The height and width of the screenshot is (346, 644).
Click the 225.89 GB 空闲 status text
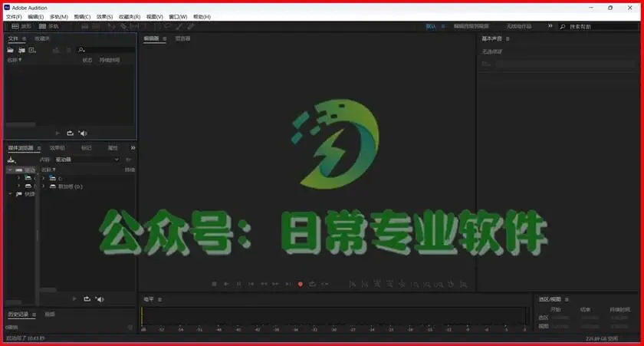click(602, 338)
